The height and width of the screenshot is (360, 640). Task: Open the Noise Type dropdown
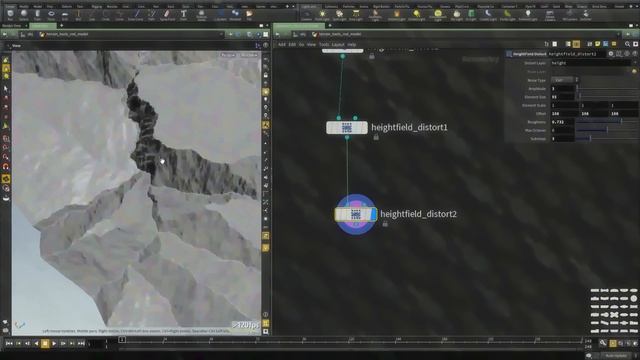(564, 80)
